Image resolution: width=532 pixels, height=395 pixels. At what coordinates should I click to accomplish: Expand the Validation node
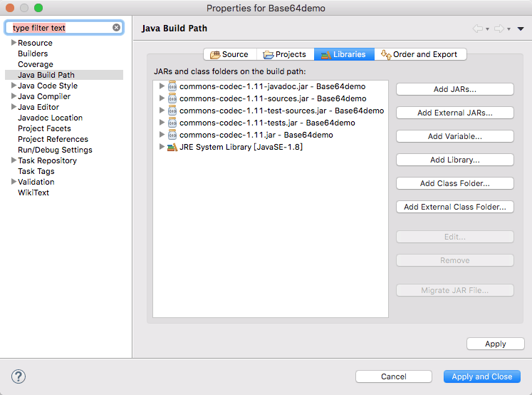tap(14, 181)
